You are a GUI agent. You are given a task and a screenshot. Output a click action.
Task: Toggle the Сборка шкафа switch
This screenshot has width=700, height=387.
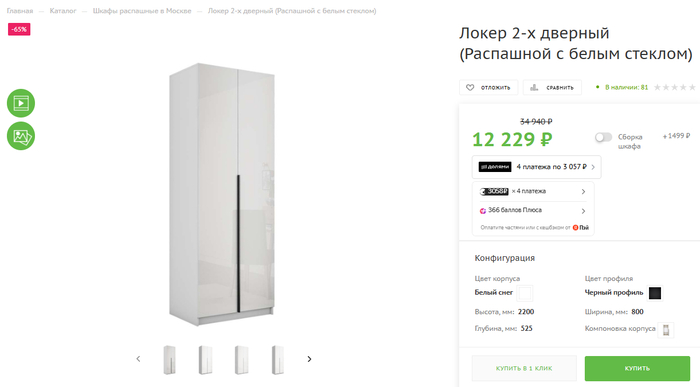604,137
